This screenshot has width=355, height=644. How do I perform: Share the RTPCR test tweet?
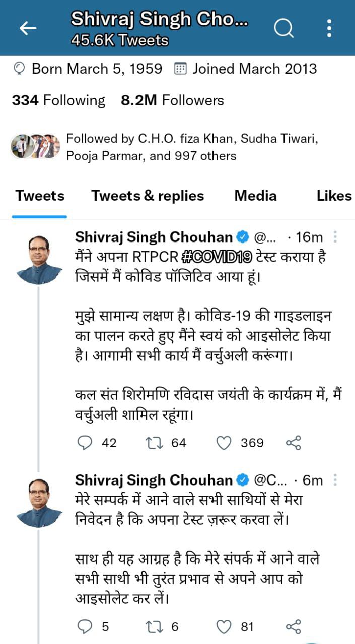[x=293, y=443]
